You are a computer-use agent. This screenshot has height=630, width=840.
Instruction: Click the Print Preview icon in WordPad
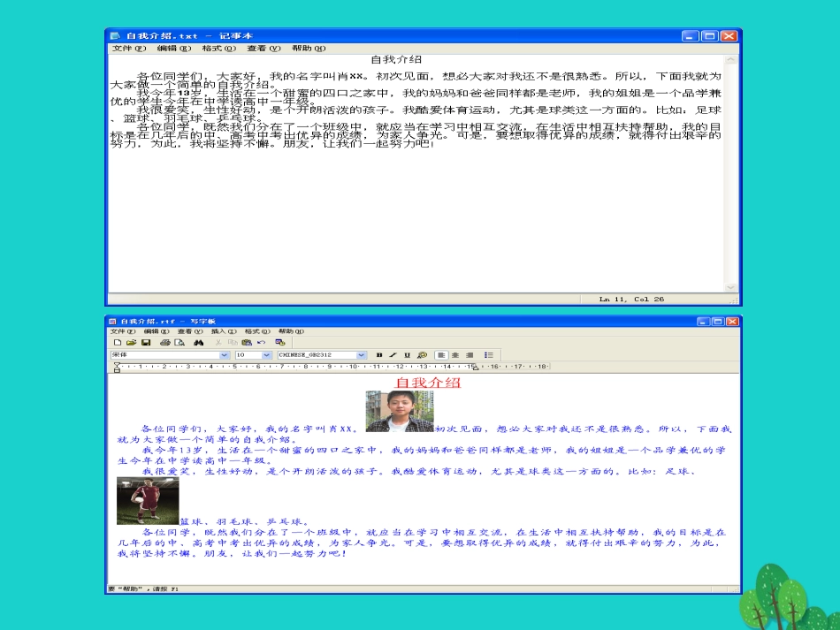(179, 343)
